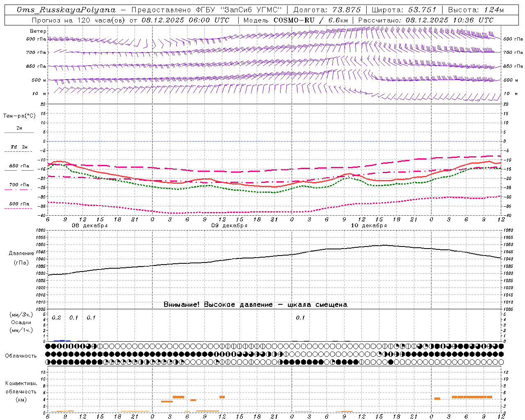Click the 'Высота: 124м' header value
Image resolution: width=525 pixels, height=420 pixels.
point(476,10)
